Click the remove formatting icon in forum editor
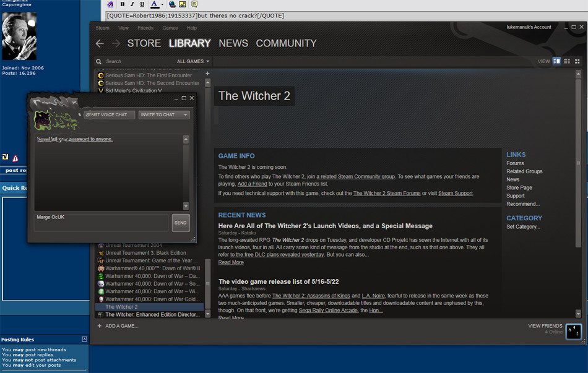Image resolution: width=588 pixels, height=373 pixels. pos(110,4)
